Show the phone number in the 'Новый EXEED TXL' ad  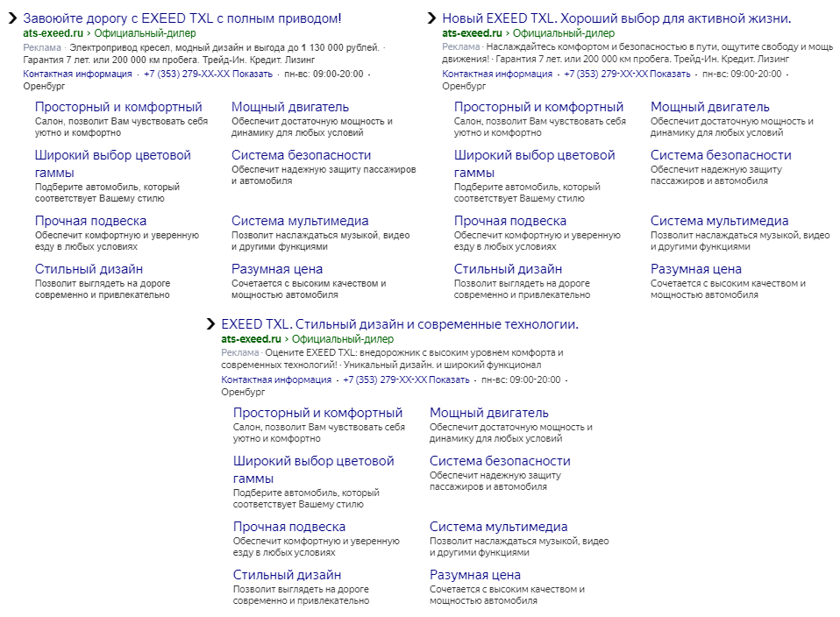627,74
